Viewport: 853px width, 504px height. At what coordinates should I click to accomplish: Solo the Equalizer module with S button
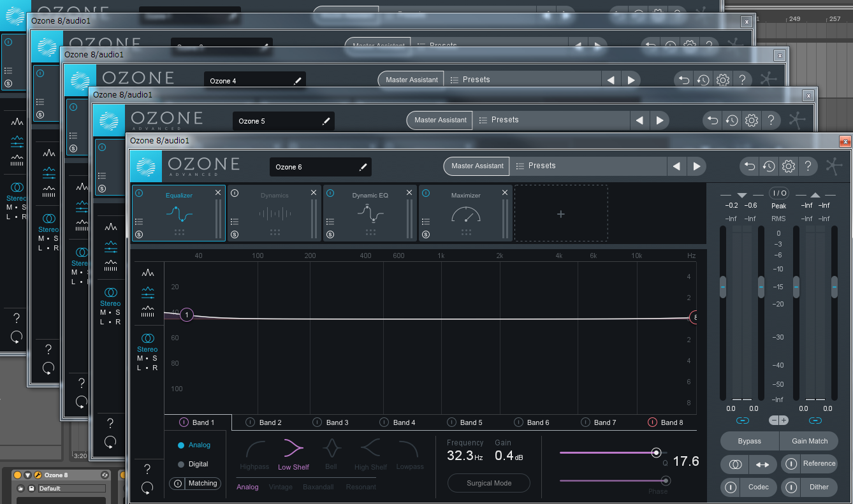tap(139, 234)
